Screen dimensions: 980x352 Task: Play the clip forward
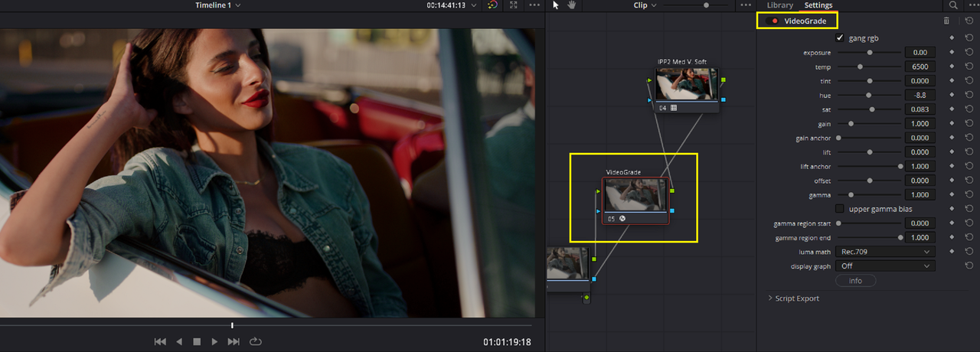pyautogui.click(x=214, y=341)
